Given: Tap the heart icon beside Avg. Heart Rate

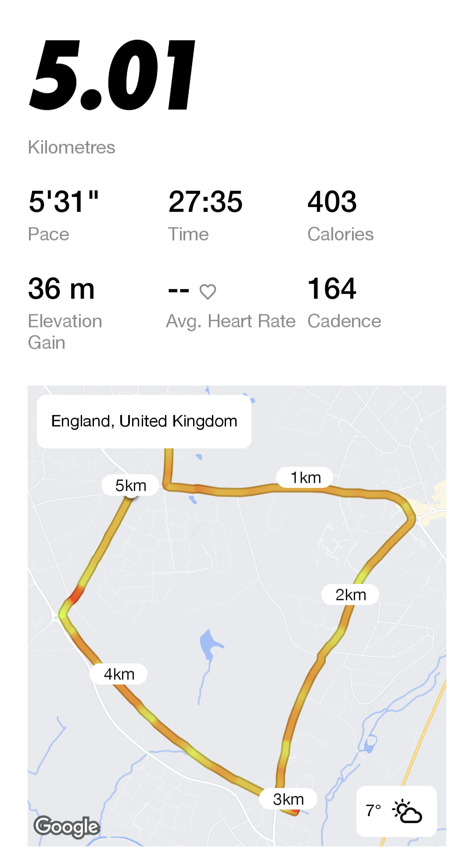Looking at the screenshot, I should pyautogui.click(x=208, y=291).
